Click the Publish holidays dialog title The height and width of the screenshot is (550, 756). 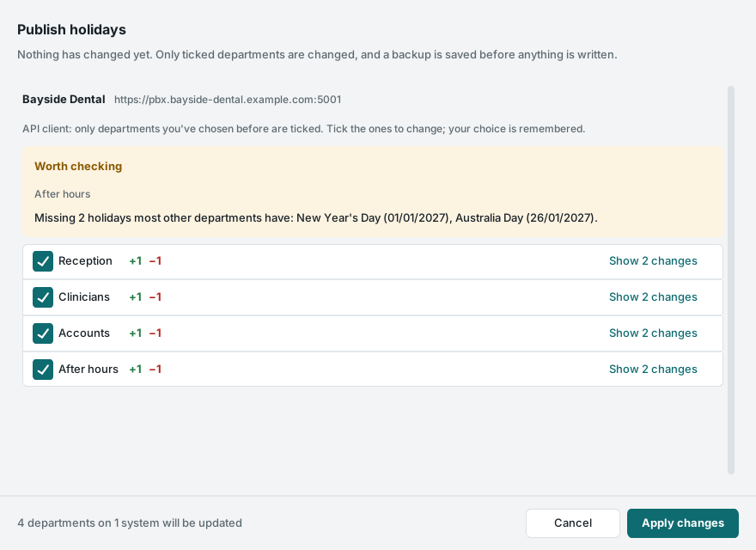[71, 30]
